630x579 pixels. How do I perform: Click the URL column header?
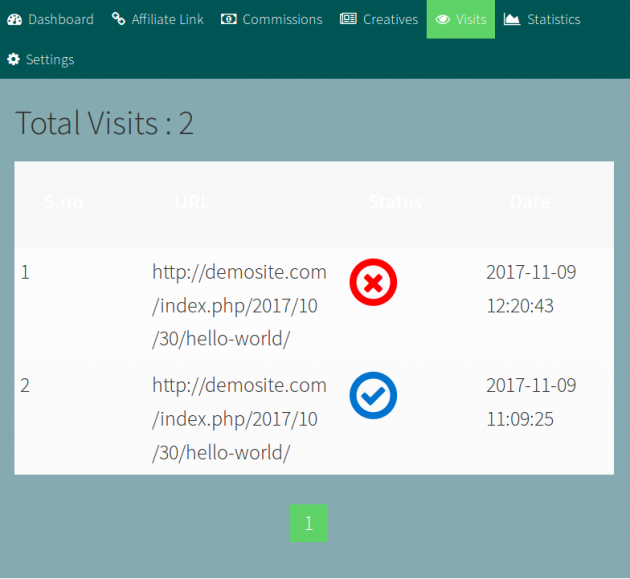pos(192,202)
